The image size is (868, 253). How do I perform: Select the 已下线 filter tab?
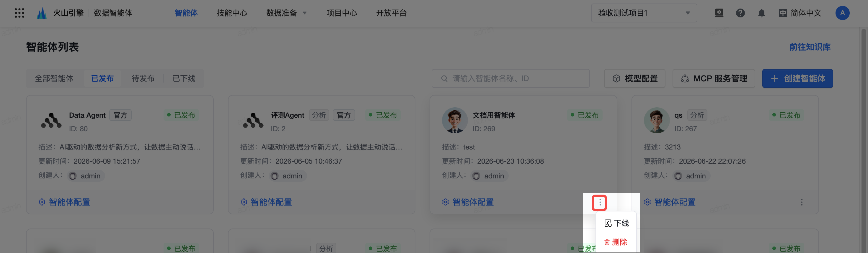(x=184, y=79)
